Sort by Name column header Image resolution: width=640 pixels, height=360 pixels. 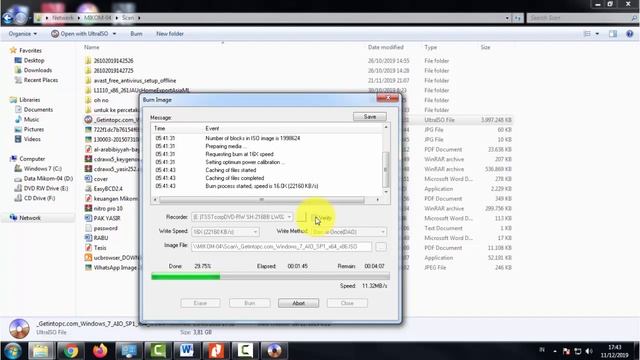click(92, 47)
